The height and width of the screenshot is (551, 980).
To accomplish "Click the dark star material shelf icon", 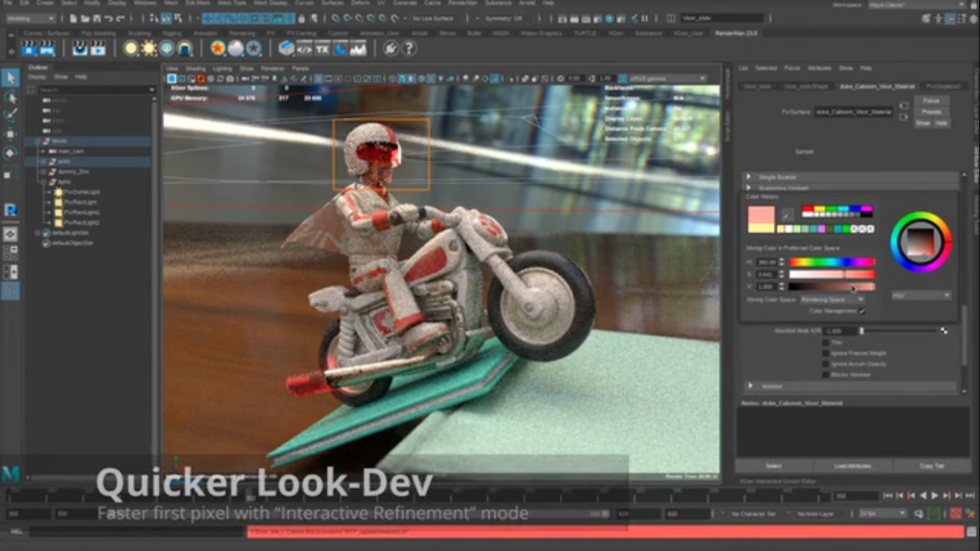I will click(x=253, y=48).
